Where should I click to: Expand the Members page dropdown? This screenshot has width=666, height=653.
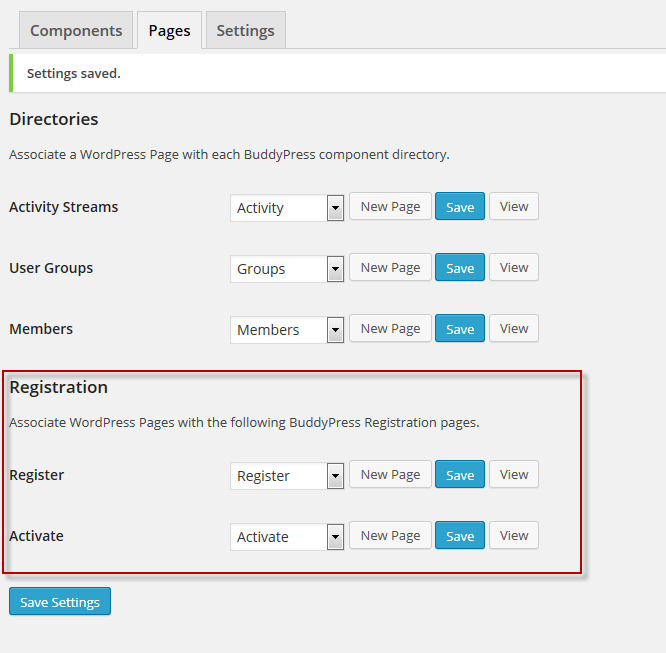point(287,330)
